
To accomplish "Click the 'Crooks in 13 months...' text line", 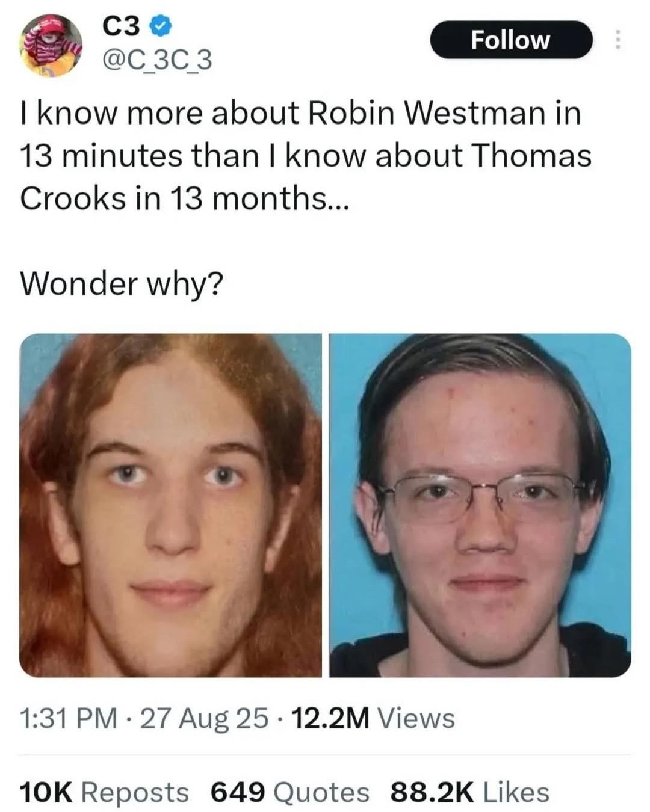I will [x=184, y=198].
